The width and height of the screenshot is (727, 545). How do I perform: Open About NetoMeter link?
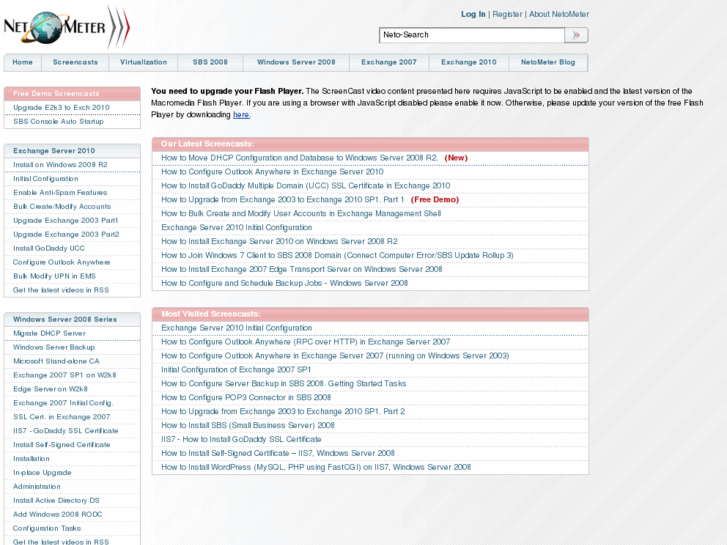coord(559,14)
